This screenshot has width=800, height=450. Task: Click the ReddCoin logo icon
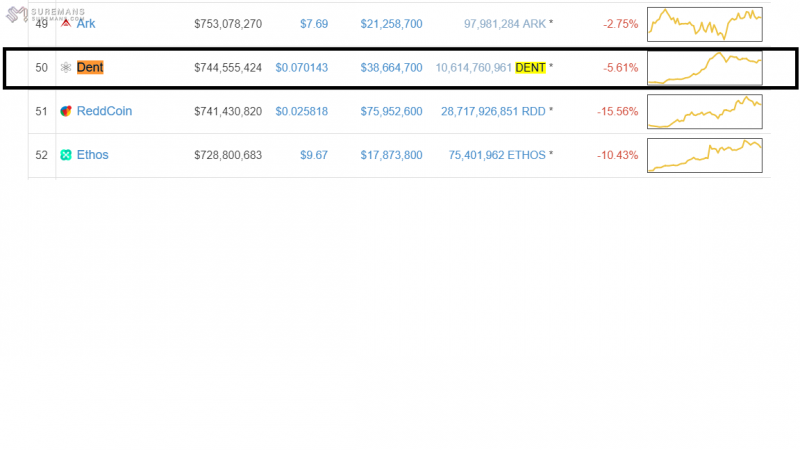[66, 111]
